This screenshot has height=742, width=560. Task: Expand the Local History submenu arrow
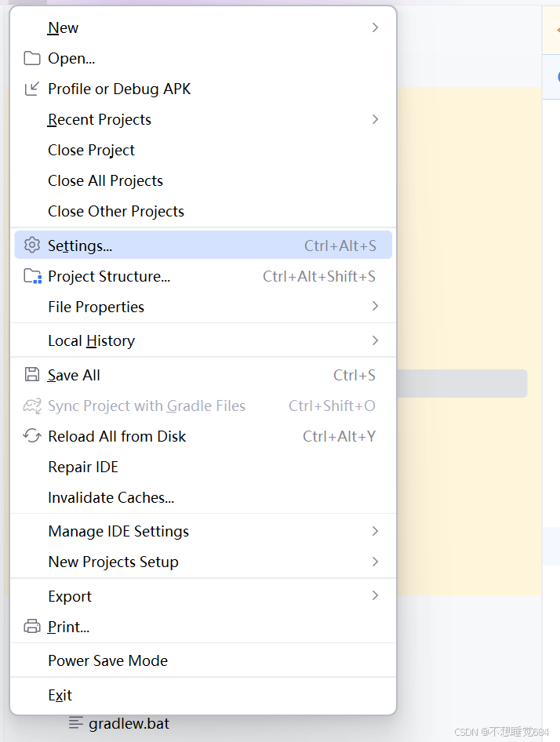(x=375, y=340)
